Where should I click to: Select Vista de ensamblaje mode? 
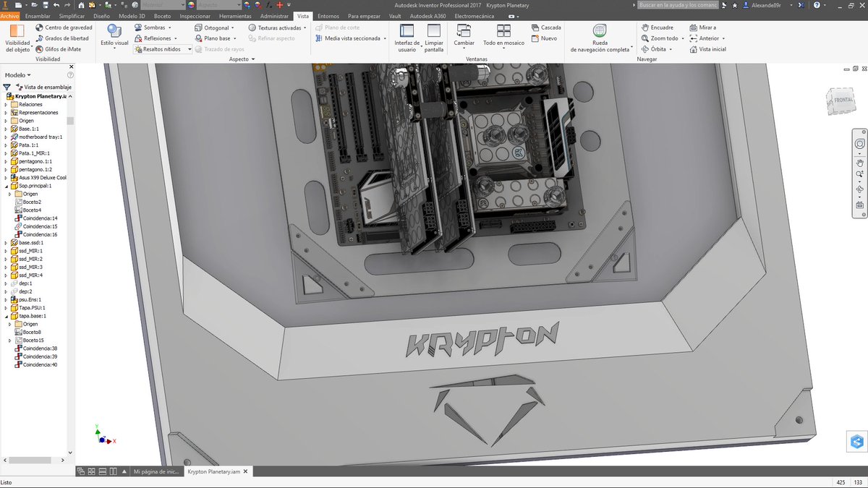pyautogui.click(x=43, y=87)
